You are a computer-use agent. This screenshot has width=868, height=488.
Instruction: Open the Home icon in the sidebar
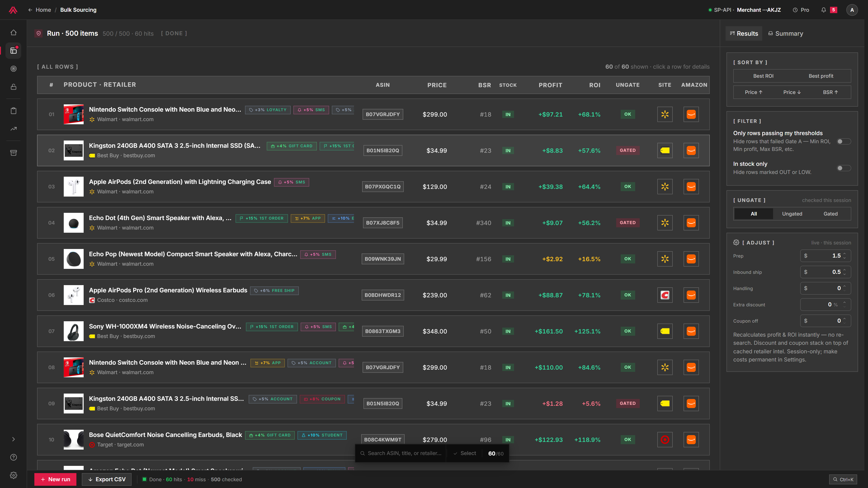point(14,33)
